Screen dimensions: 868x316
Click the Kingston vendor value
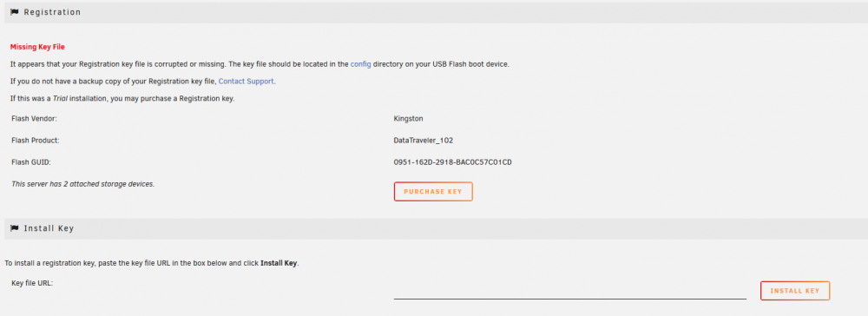click(x=409, y=118)
